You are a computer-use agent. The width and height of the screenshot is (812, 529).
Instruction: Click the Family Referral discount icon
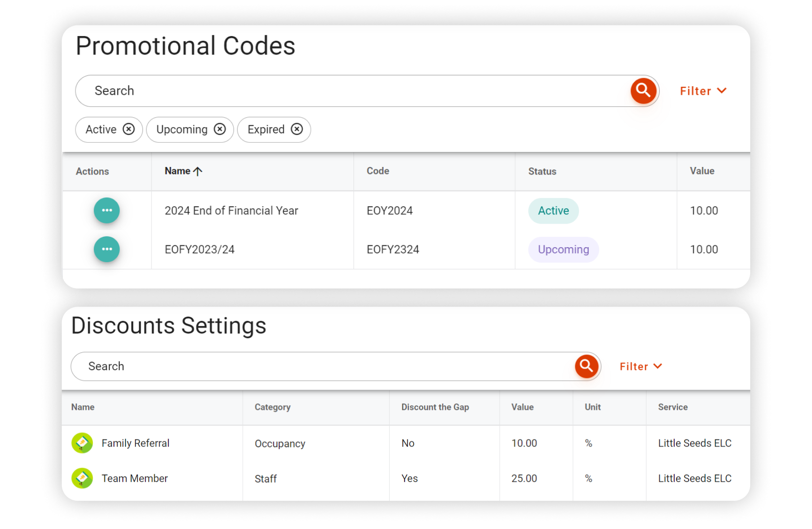coord(82,443)
